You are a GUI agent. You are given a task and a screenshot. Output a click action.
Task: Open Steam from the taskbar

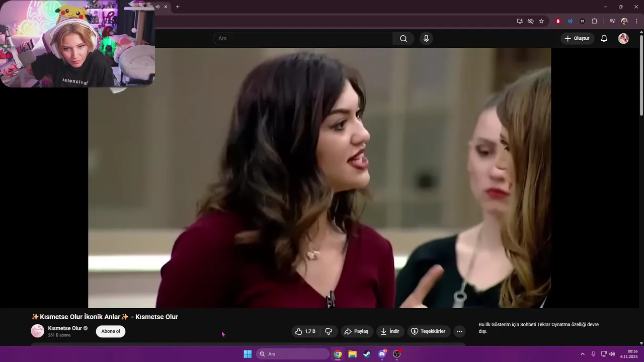pyautogui.click(x=367, y=354)
